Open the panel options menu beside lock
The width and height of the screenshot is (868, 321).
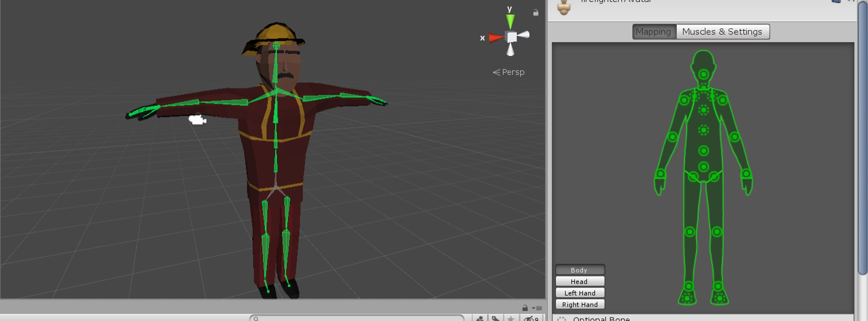[537, 308]
